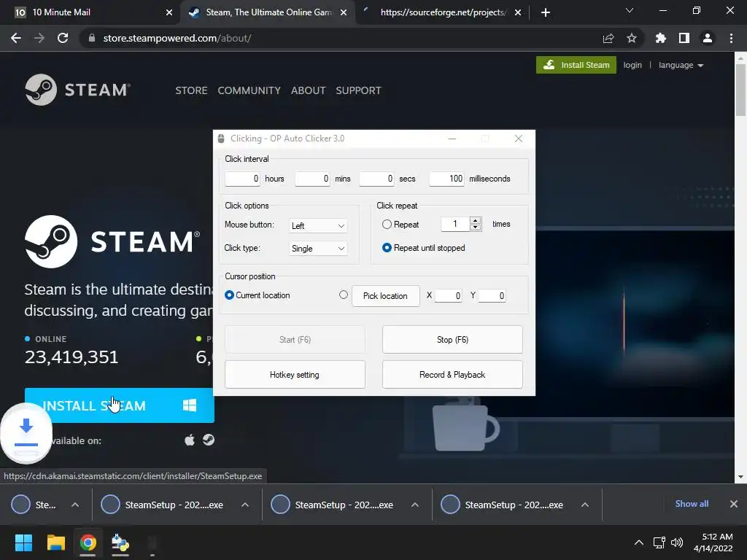Click the hours interval field
The height and width of the screenshot is (560, 747).
click(x=242, y=179)
